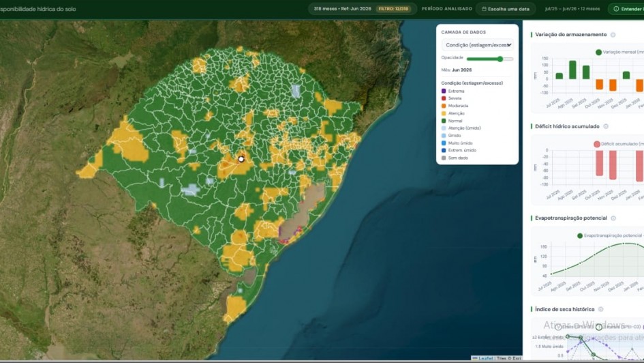This screenshot has height=363, width=644.
Task: Click the Oct 2025 red bar in Déficit chart
Action: (599, 163)
